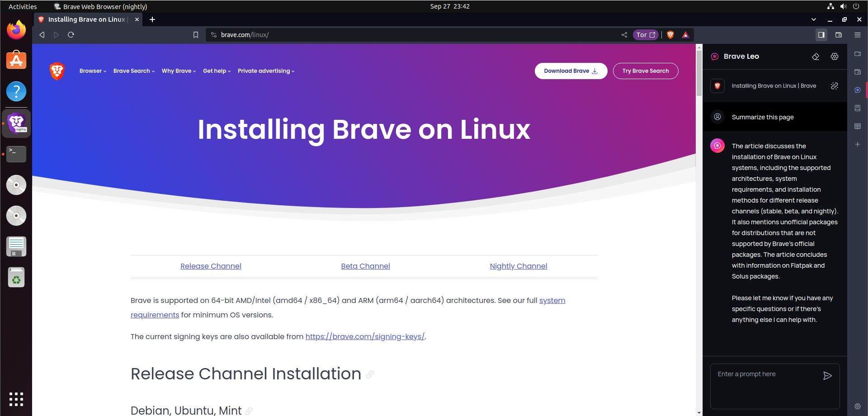This screenshot has width=868, height=416.
Task: Jump to the Nightly Channel section
Action: (x=518, y=266)
